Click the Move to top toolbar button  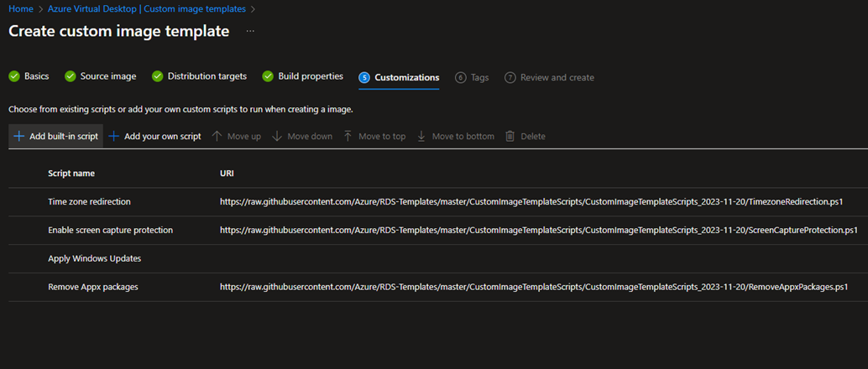click(x=374, y=136)
